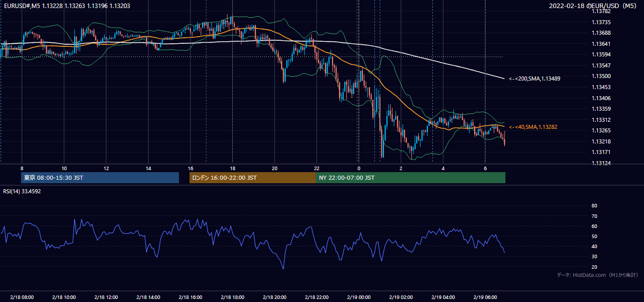Viewport: 644px width, 302px height.
Task: Click hour label 16 under the price chart
Action: [190, 168]
